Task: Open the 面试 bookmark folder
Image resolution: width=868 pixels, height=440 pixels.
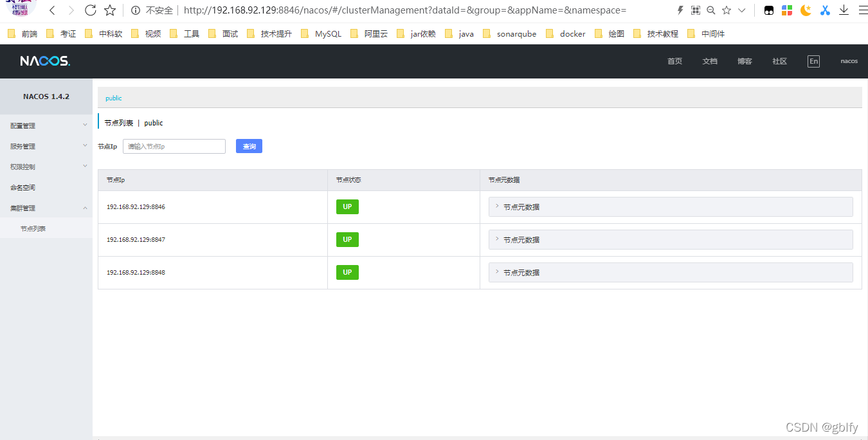Action: (223, 33)
